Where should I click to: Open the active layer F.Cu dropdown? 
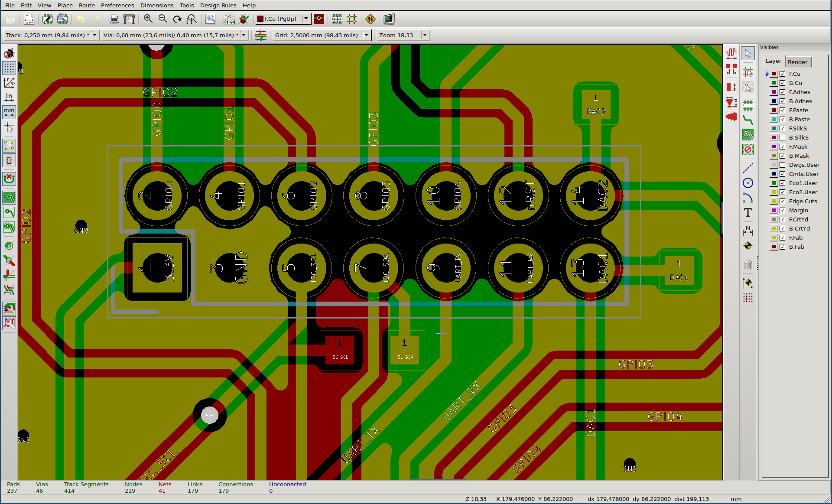tap(306, 19)
